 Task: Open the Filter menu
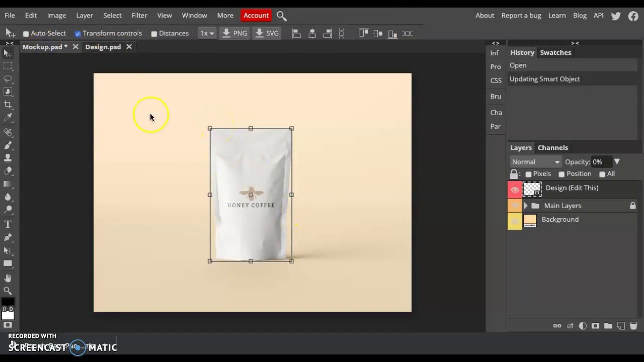click(139, 16)
